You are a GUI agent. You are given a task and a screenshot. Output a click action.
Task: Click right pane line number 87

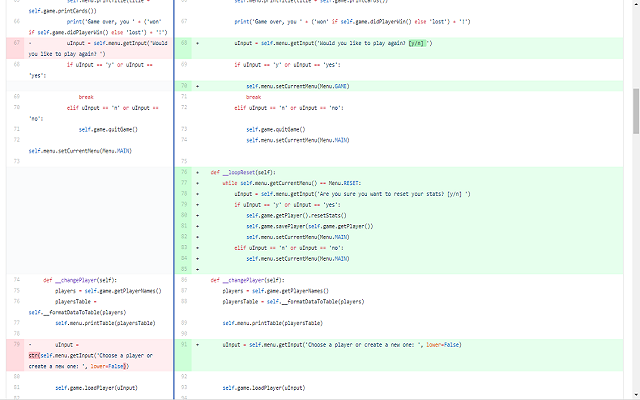pyautogui.click(x=184, y=291)
